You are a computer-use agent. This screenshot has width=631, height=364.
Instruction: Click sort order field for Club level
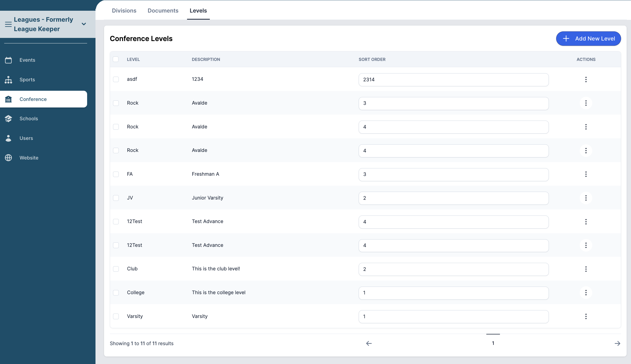click(454, 269)
